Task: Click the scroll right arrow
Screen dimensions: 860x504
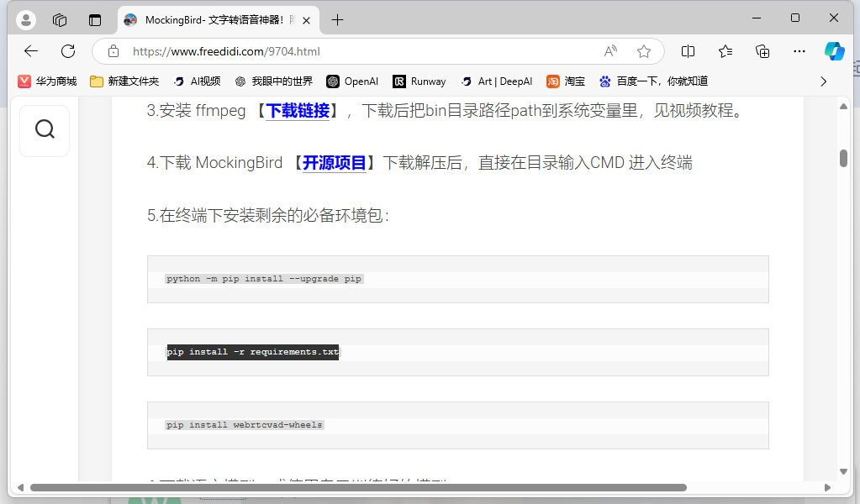Action: point(828,487)
